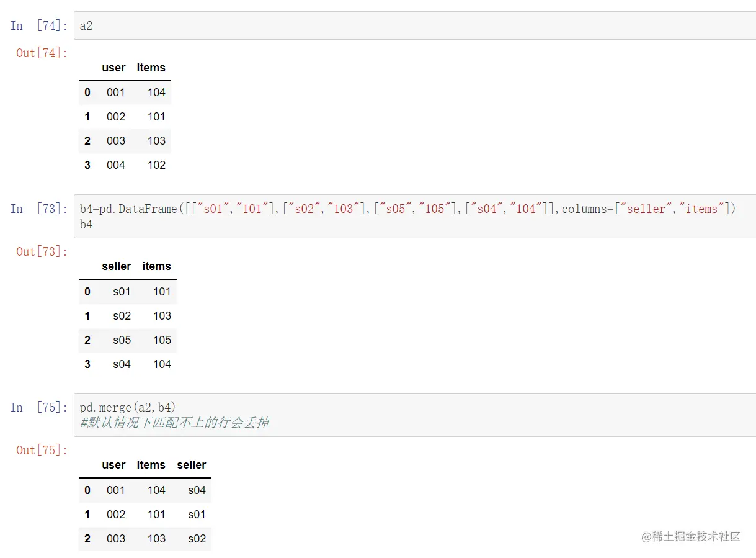Click "seller" header in Out[73] table
The height and width of the screenshot is (558, 756).
click(x=117, y=266)
